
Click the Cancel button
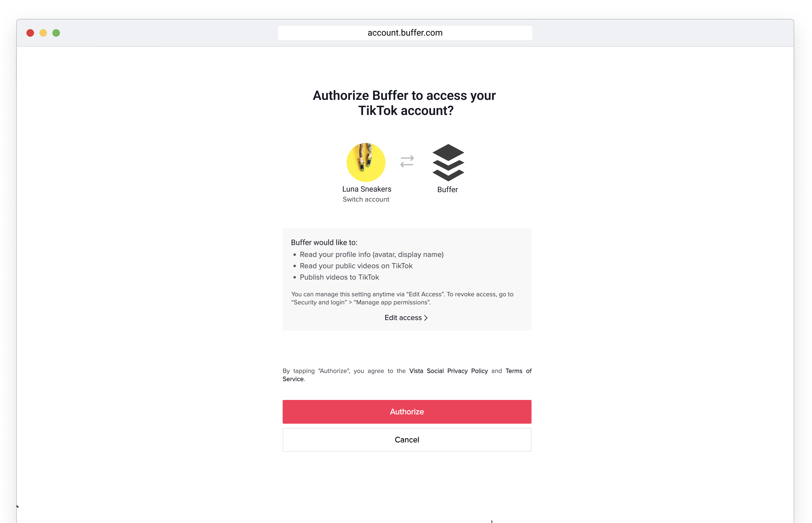(406, 440)
